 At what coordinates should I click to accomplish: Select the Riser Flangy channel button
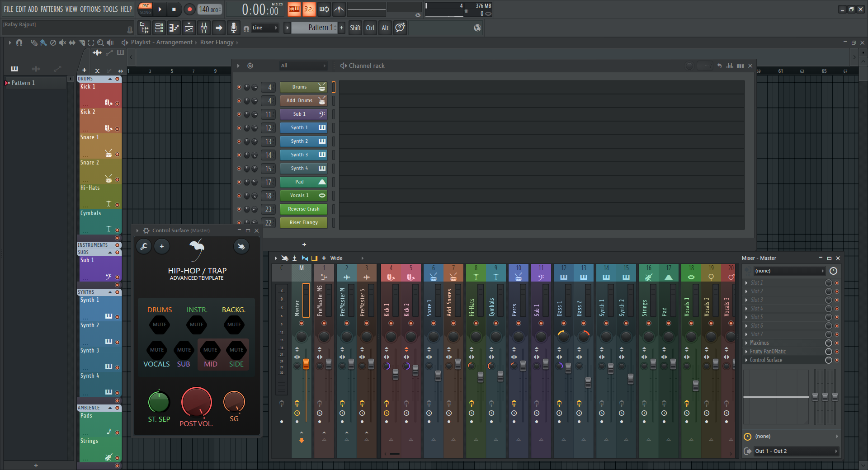click(303, 223)
